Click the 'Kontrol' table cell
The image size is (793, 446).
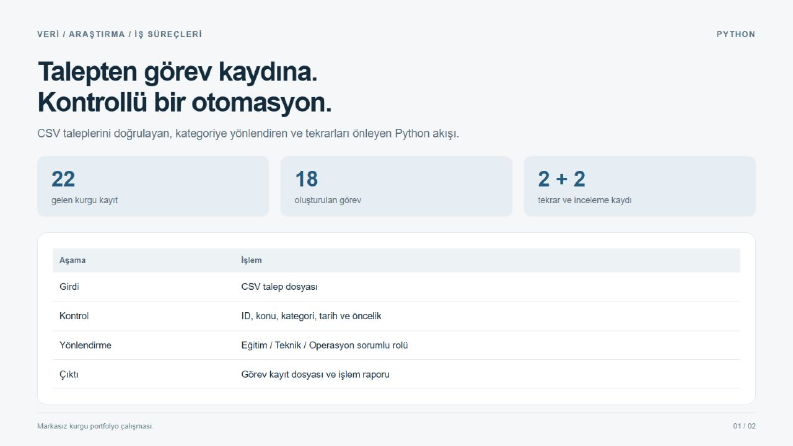coord(74,316)
